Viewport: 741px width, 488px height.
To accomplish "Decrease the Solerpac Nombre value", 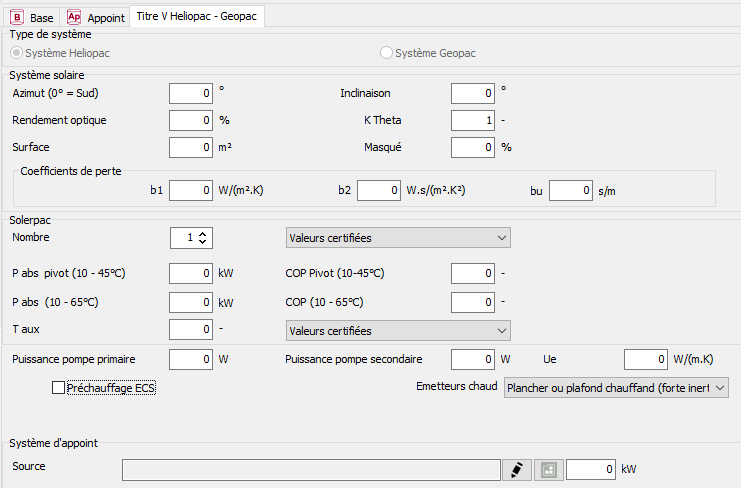I will point(203,243).
